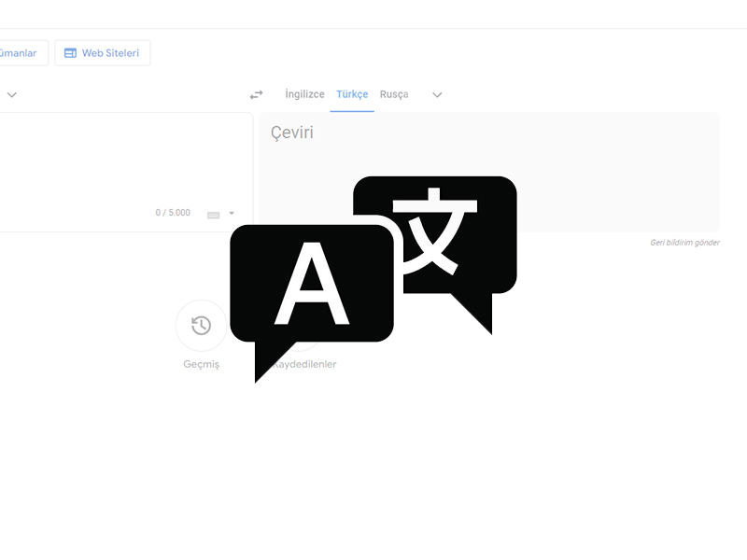Select Türkçe target language tab
Screen dimensions: 747x560
(352, 94)
